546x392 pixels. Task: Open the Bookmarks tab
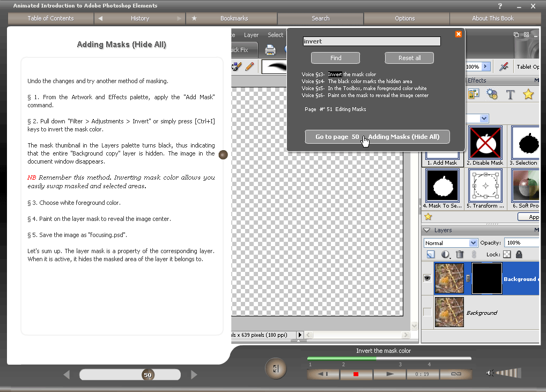(234, 18)
